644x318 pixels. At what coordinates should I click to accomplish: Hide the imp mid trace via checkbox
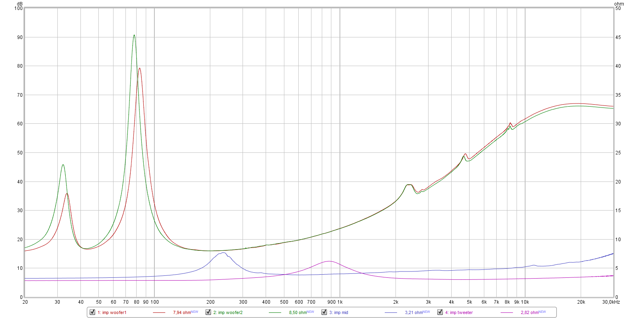[324, 312]
